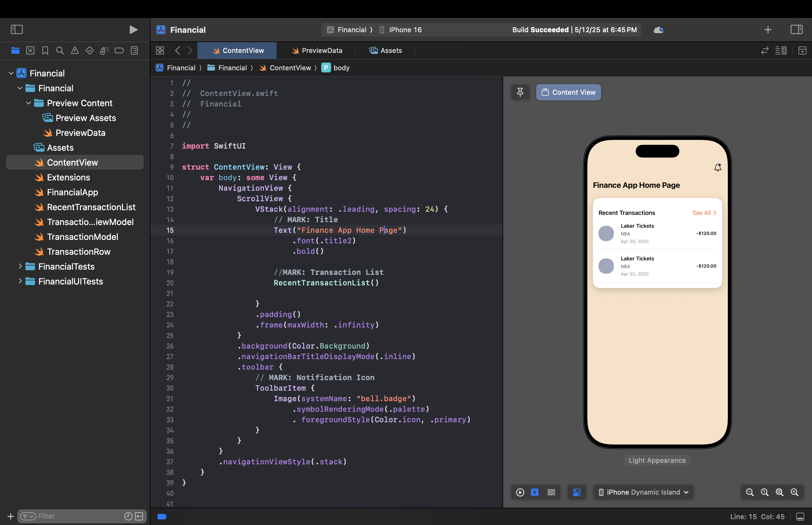Zoom out the canvas preview
Image resolution: width=812 pixels, height=525 pixels.
pyautogui.click(x=749, y=492)
